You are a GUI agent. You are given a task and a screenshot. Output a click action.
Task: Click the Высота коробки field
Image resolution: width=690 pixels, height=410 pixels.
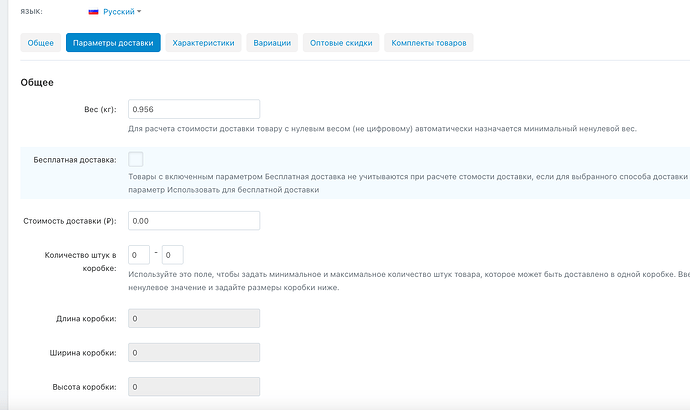[x=194, y=387]
